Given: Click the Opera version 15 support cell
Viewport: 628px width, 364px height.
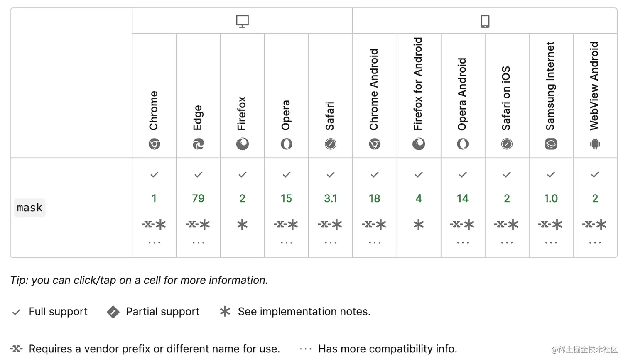Looking at the screenshot, I should pyautogui.click(x=286, y=199).
